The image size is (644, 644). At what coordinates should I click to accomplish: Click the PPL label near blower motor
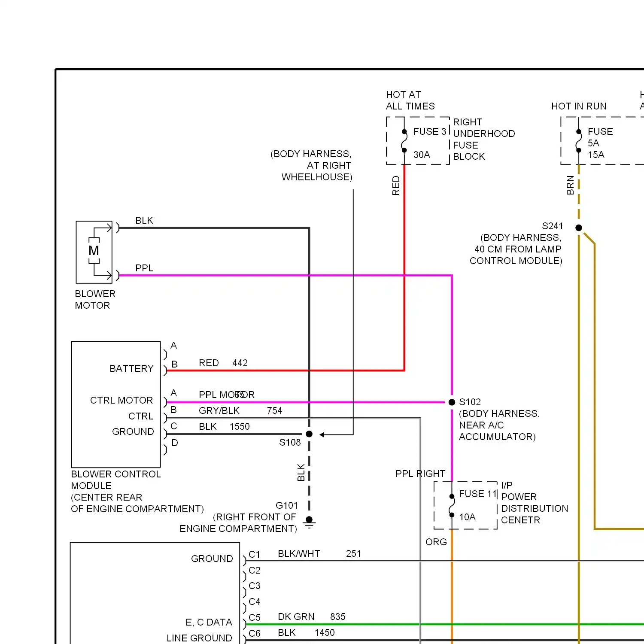tap(144, 268)
